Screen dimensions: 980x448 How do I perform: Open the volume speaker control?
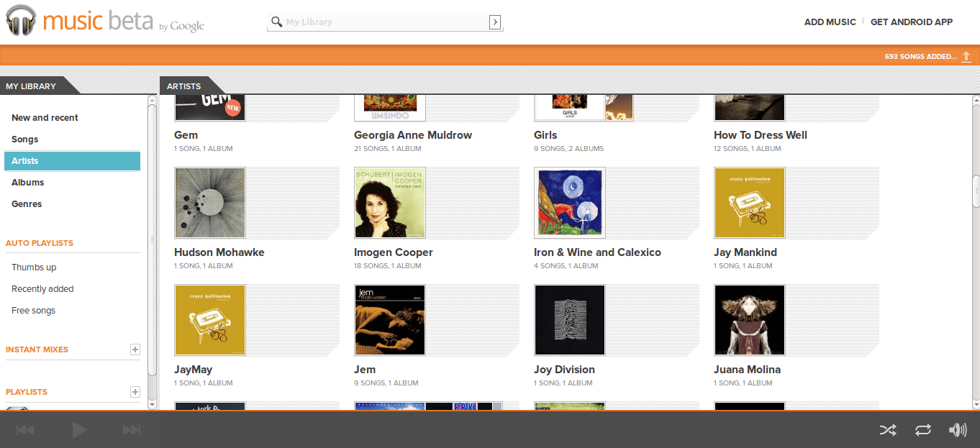tap(958, 430)
